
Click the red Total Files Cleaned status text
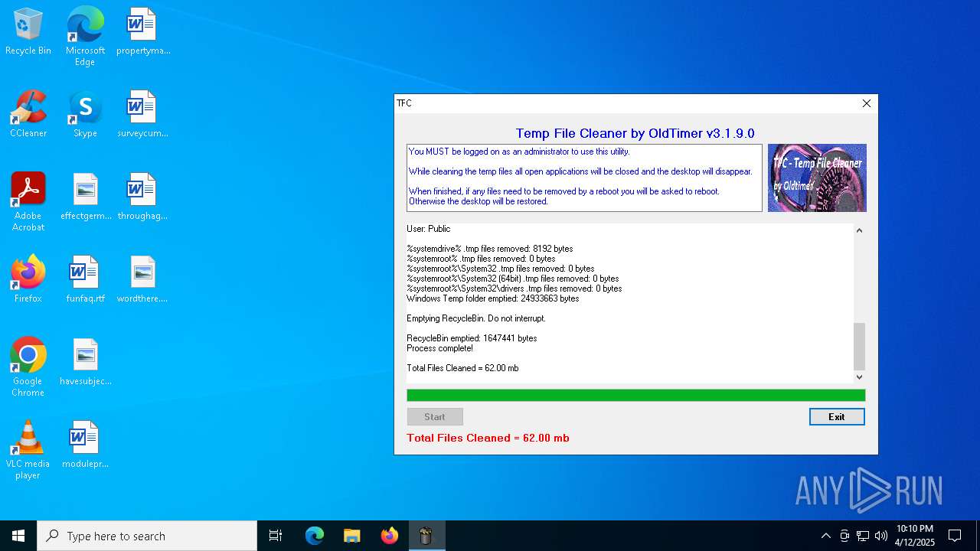tap(488, 438)
